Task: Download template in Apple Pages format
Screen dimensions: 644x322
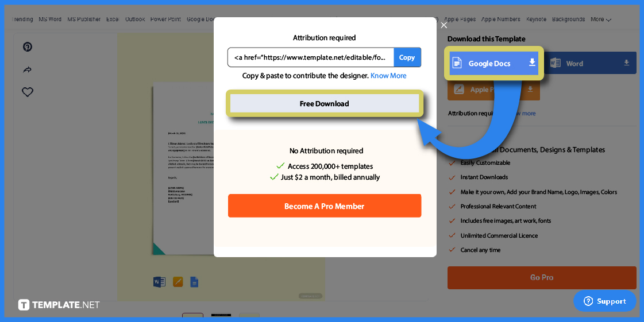Action: tap(493, 90)
